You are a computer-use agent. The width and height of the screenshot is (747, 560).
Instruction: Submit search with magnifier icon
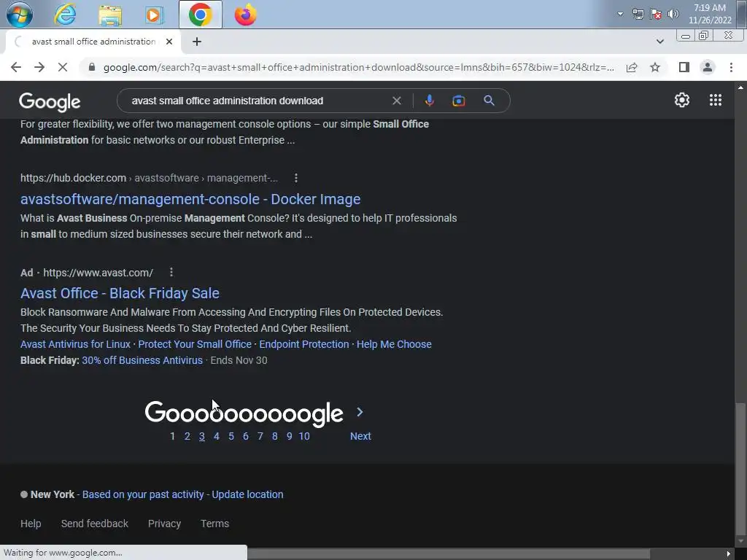click(489, 101)
